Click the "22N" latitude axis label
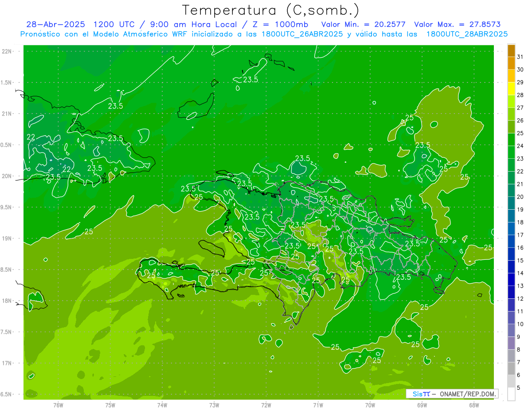 click(7, 51)
